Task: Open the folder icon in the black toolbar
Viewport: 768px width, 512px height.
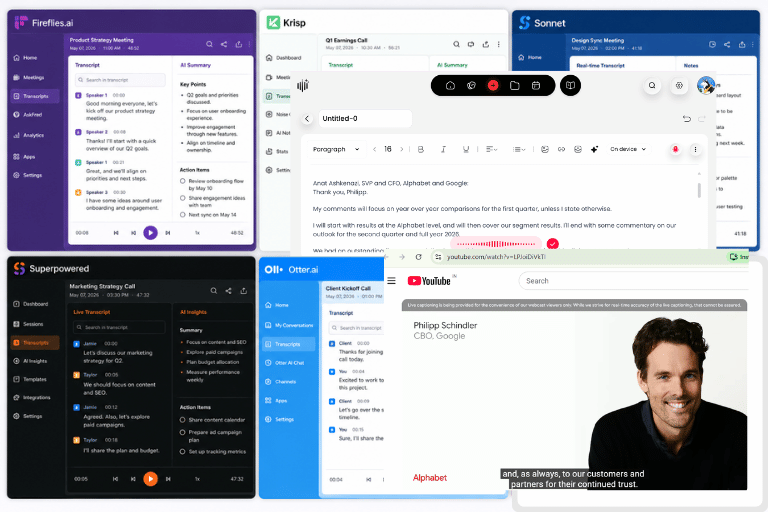Action: pos(514,85)
